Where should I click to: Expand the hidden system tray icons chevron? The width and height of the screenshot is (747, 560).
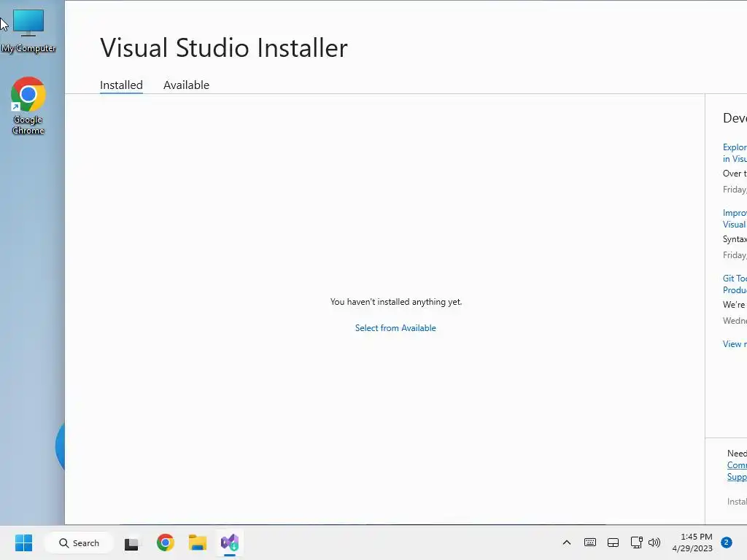click(566, 542)
